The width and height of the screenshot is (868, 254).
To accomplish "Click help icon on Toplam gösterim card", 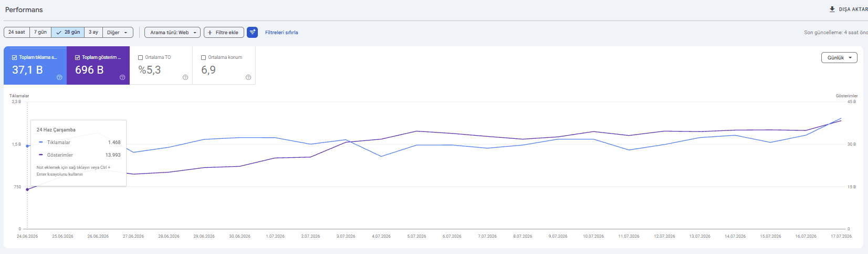I will pyautogui.click(x=122, y=77).
